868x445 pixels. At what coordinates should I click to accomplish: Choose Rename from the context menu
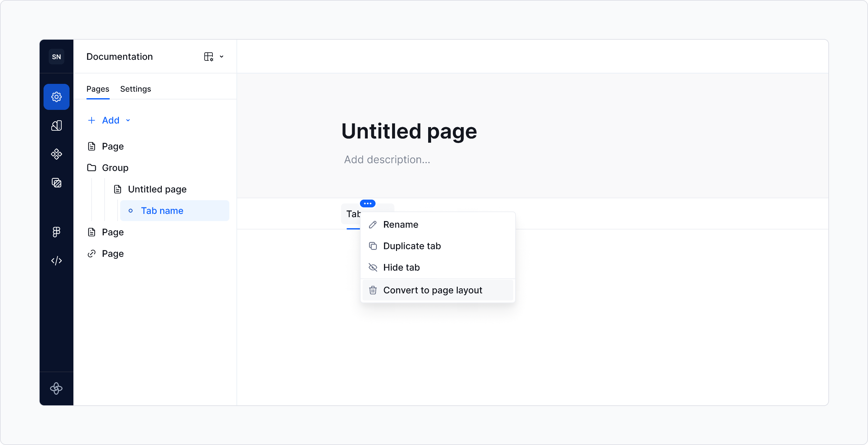tap(400, 225)
